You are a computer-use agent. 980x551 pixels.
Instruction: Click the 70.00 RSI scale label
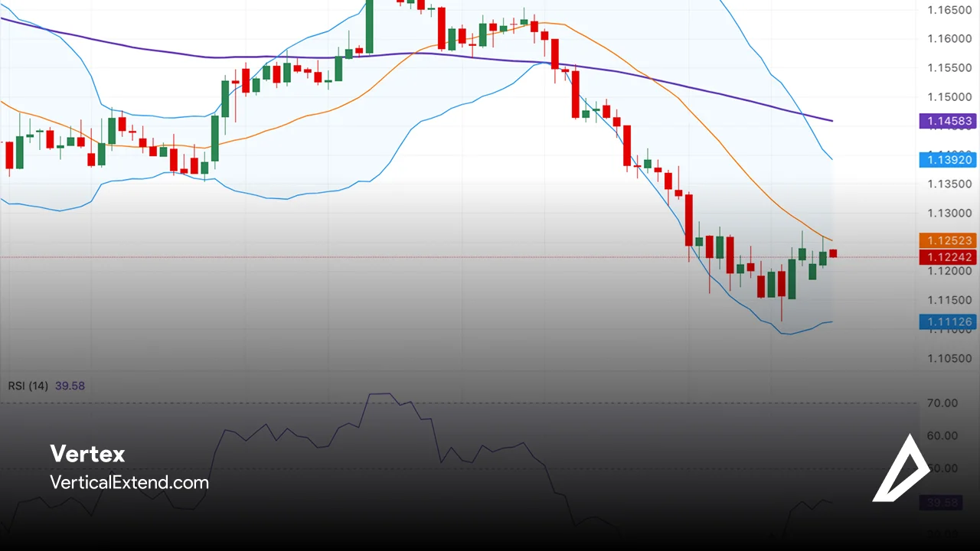tap(942, 403)
